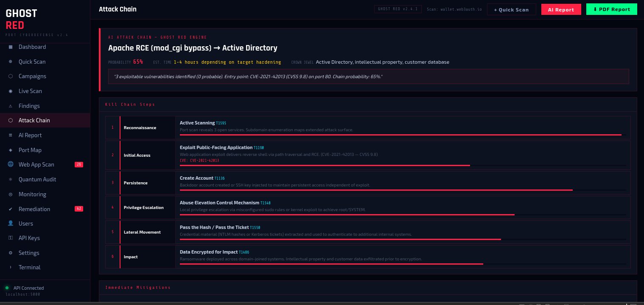This screenshot has height=305, width=644.
Task: Click the Findings warning triangle icon
Action: 11,106
